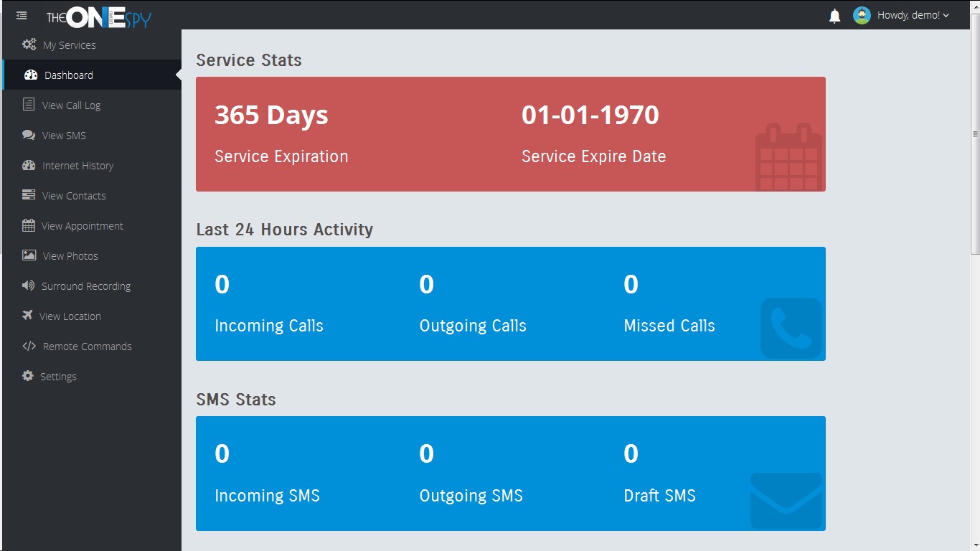980x551 pixels.
Task: Click the TheOneSpy logo
Action: 98,17
